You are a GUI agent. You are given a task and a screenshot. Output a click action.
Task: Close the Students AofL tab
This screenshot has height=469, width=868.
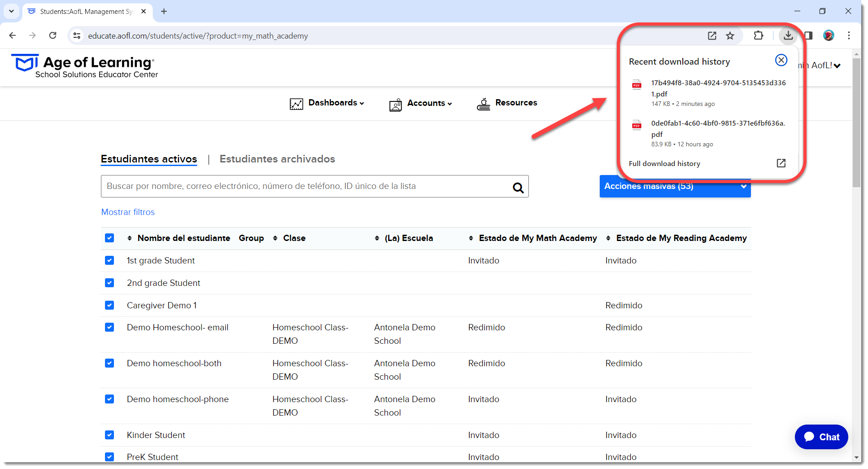click(144, 11)
